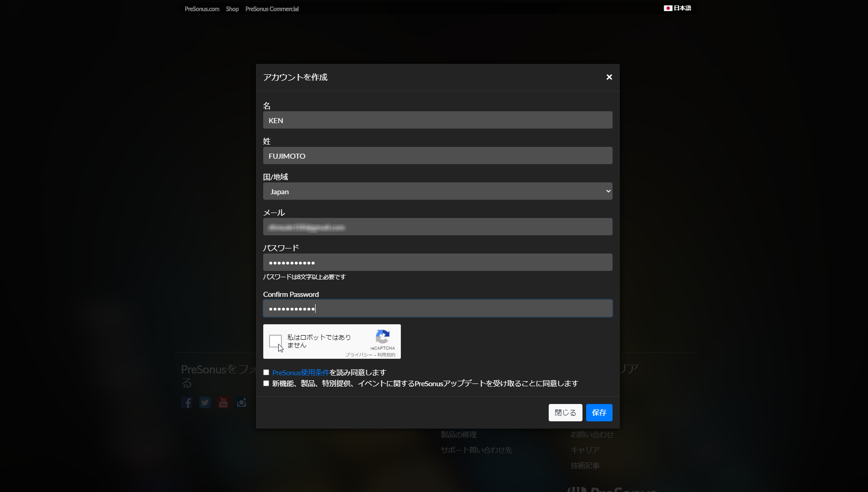This screenshot has height=492, width=868.
Task: Click the blurred email input field
Action: [x=437, y=227]
